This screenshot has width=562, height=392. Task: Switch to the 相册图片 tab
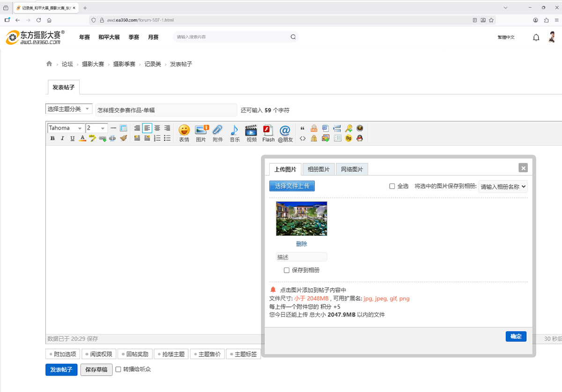point(318,169)
